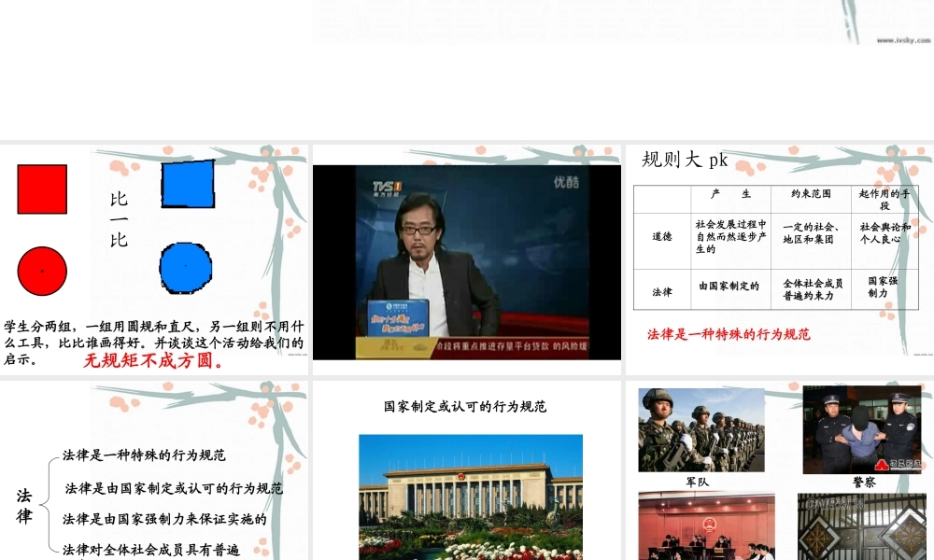Click the '军队' caption
The width and height of the screenshot is (934, 560).
[x=698, y=482]
